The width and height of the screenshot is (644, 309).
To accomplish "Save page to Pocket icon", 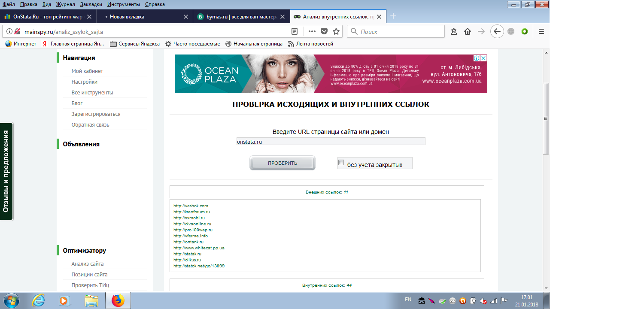I will pyautogui.click(x=325, y=31).
